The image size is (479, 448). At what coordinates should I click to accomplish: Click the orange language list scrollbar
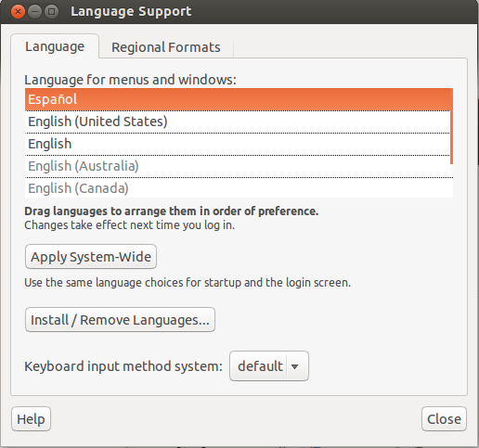pos(451,126)
